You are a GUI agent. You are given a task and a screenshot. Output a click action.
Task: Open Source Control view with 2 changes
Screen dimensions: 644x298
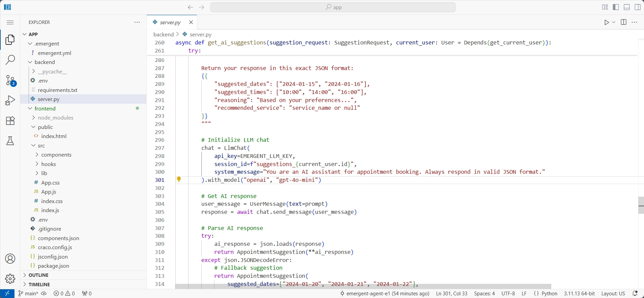pyautogui.click(x=10, y=80)
